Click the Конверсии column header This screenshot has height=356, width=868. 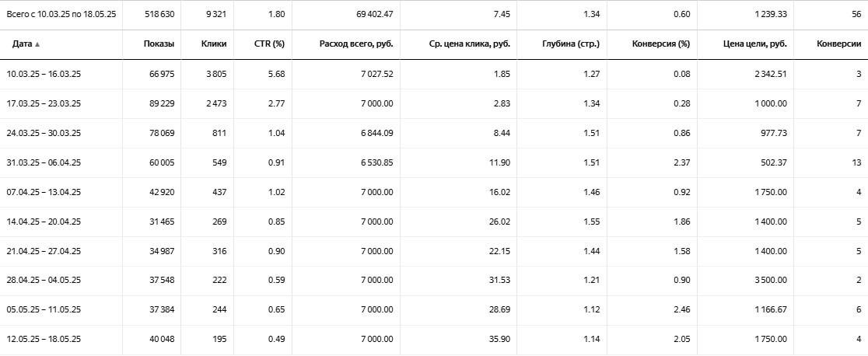click(838, 44)
